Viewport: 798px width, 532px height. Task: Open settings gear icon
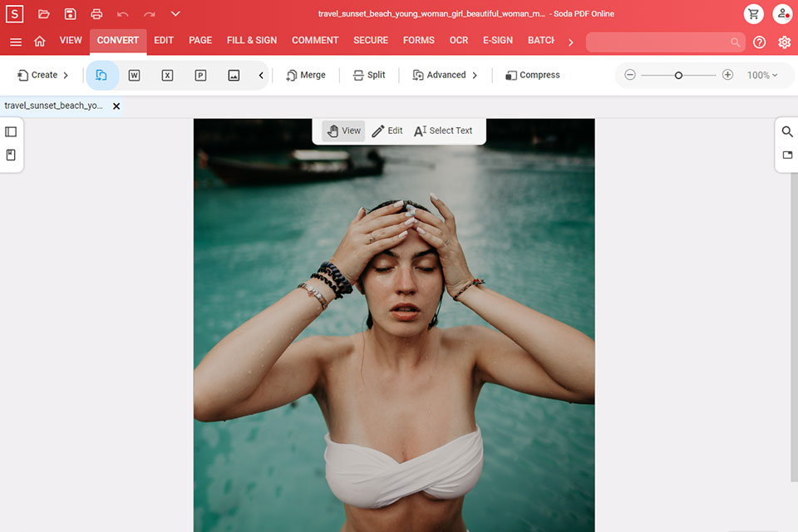pyautogui.click(x=784, y=42)
